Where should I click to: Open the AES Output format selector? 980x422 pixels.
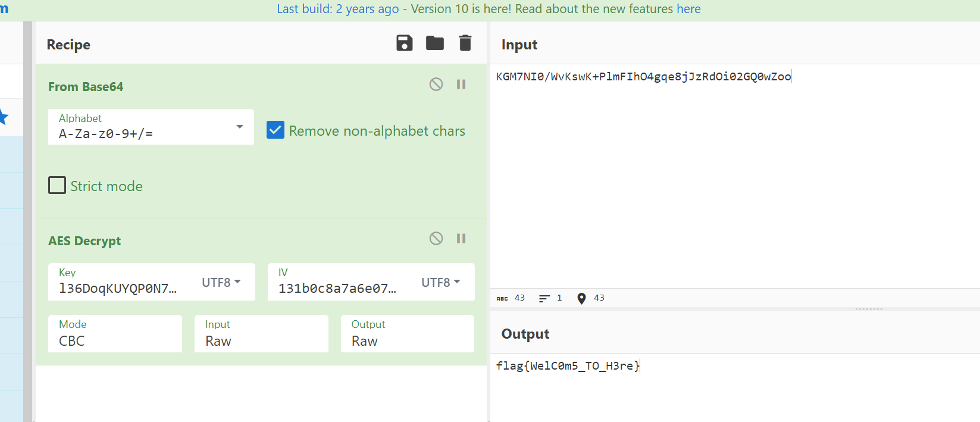(x=408, y=334)
